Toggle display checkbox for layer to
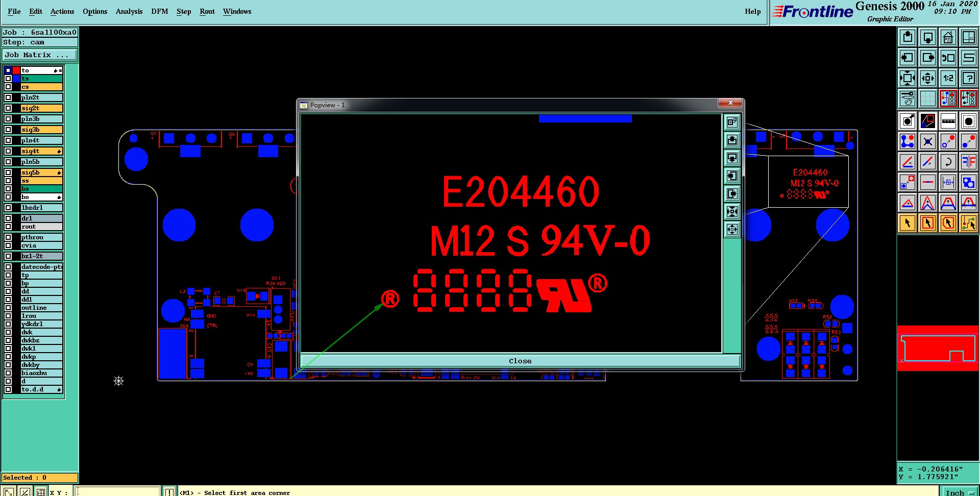The width and height of the screenshot is (980, 496). point(8,70)
